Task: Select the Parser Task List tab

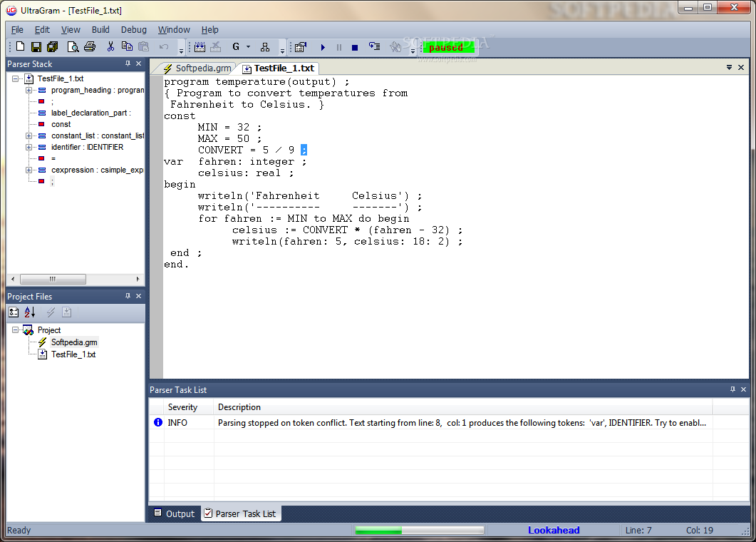Action: pyautogui.click(x=240, y=513)
